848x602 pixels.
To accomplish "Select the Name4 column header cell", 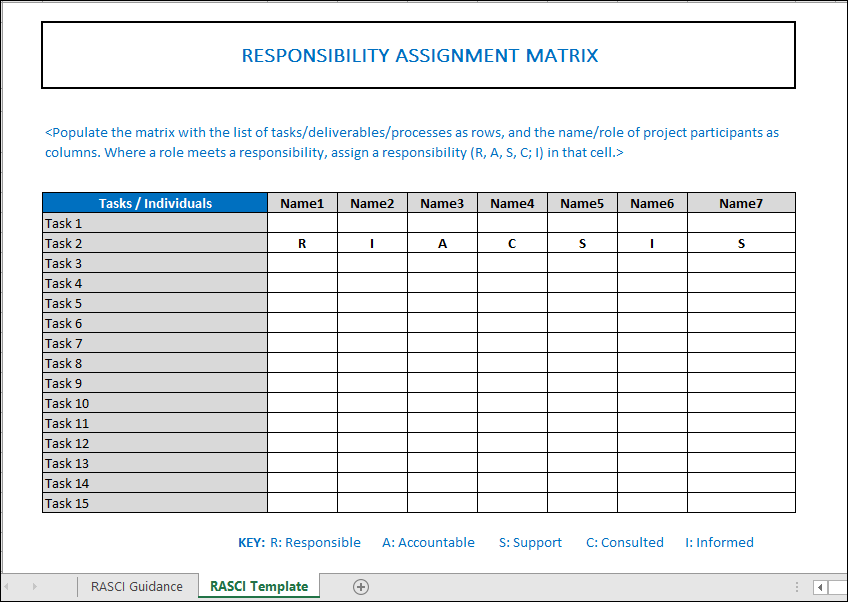I will pos(512,203).
